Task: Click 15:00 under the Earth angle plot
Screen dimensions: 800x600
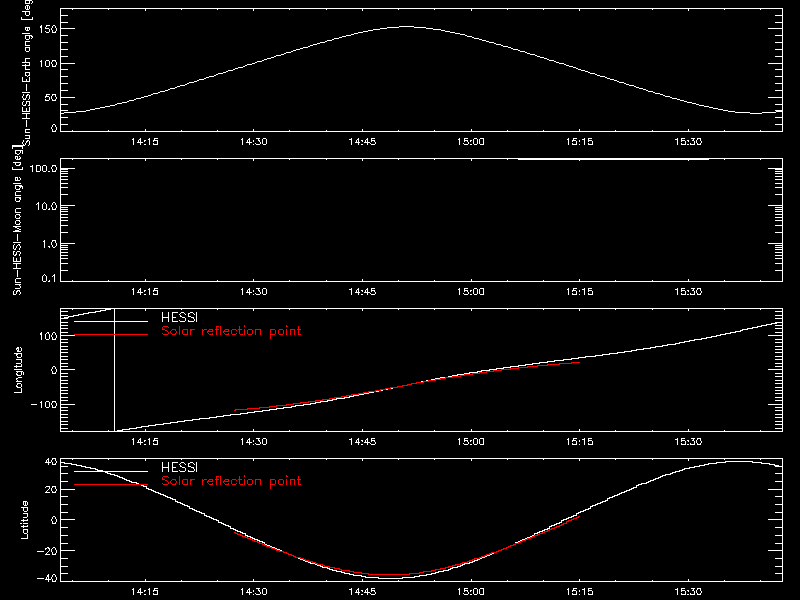Action: (x=470, y=142)
